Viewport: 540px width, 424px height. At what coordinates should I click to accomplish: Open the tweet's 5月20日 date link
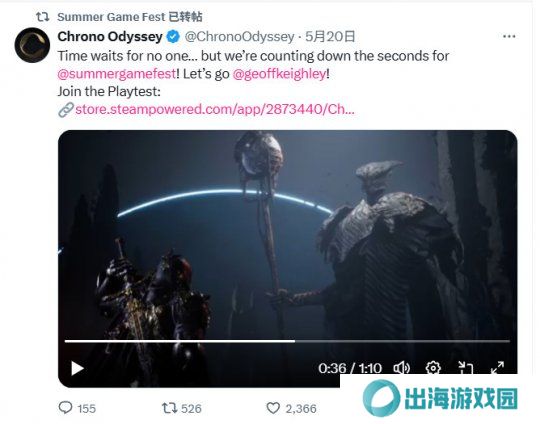(x=330, y=37)
